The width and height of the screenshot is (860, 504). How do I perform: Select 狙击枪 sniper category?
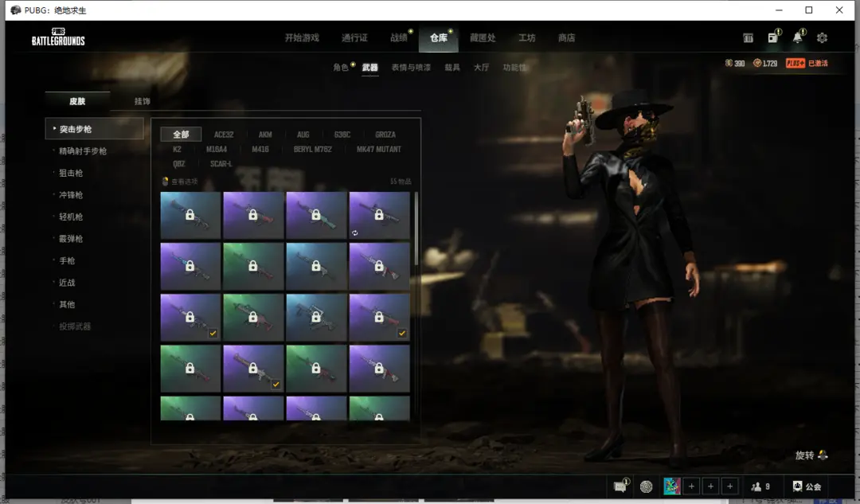pos(71,173)
